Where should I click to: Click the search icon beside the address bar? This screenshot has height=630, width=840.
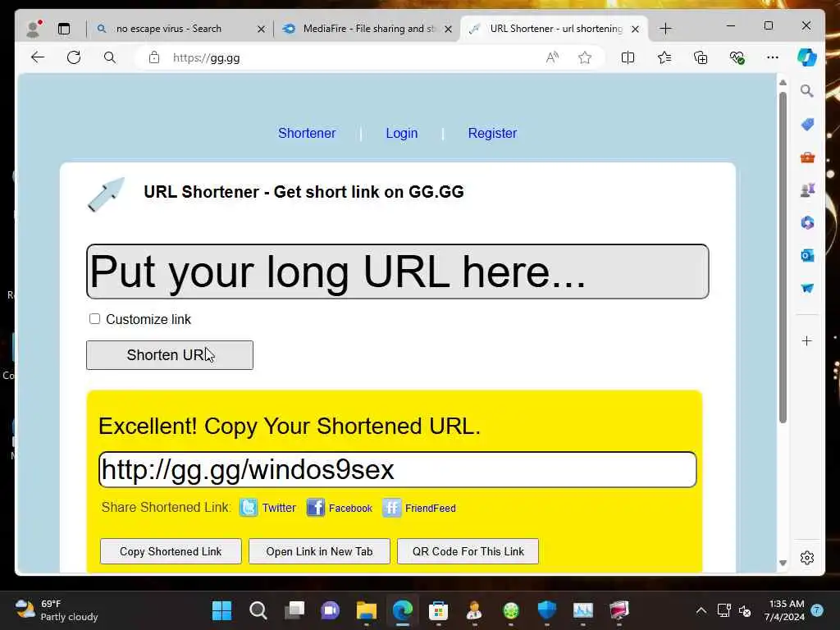(x=110, y=57)
